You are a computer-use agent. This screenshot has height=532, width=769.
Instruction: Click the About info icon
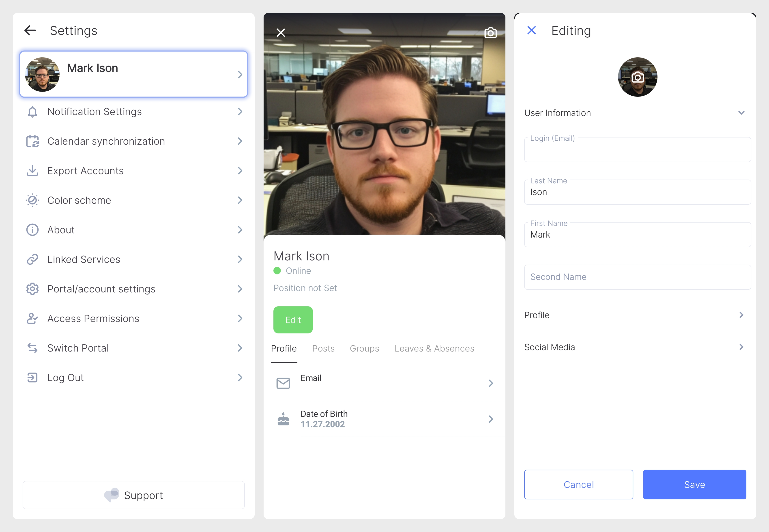point(32,230)
